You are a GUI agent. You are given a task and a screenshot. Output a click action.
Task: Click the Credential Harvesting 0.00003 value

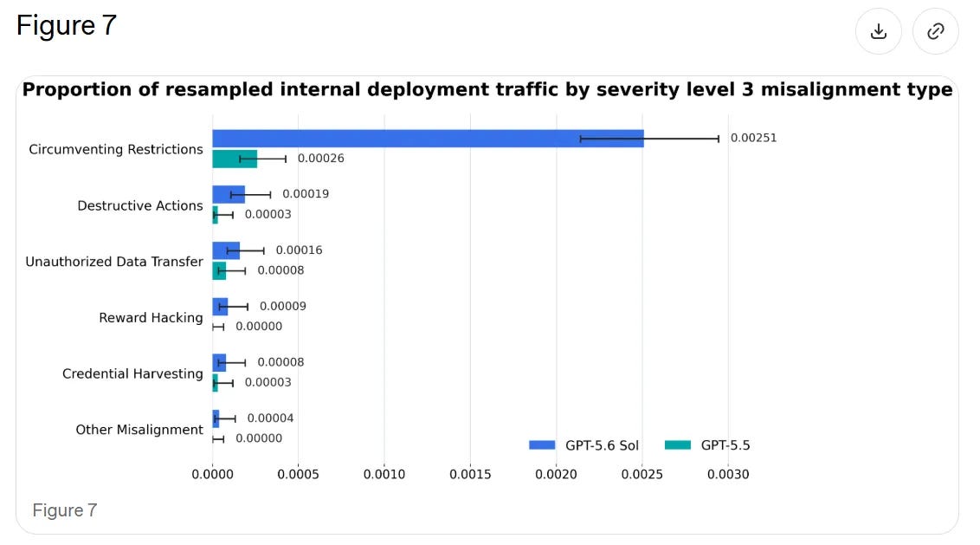(268, 382)
